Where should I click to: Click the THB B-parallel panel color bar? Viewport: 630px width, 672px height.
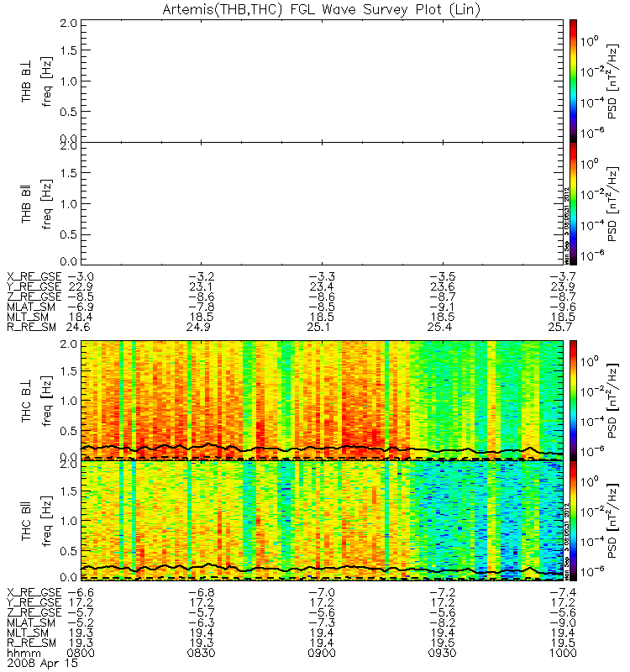coord(573,203)
